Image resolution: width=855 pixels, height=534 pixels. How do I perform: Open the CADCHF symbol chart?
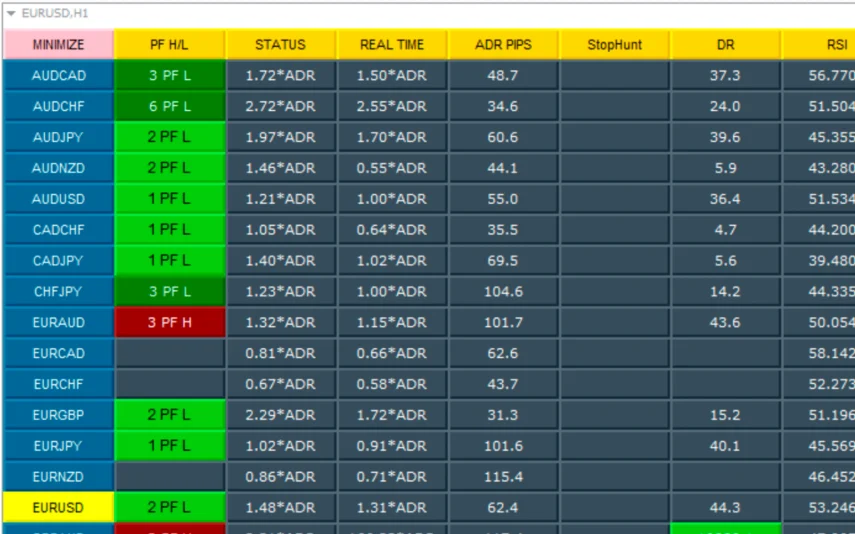[58, 230]
